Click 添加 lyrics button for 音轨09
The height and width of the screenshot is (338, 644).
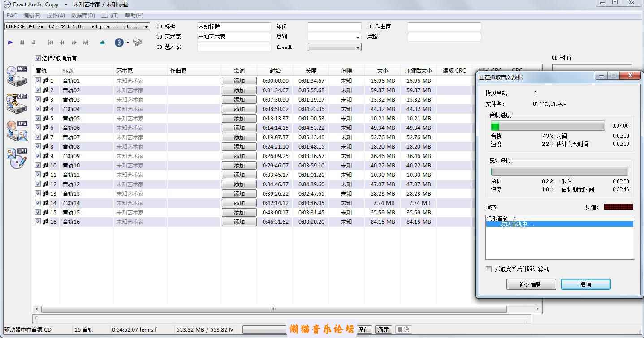coord(239,156)
